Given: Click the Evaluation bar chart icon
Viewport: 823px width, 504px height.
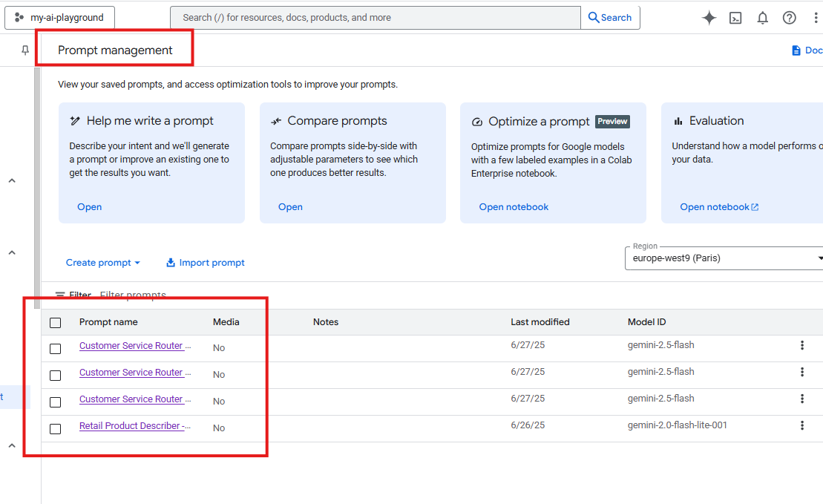Looking at the screenshot, I should pyautogui.click(x=678, y=121).
